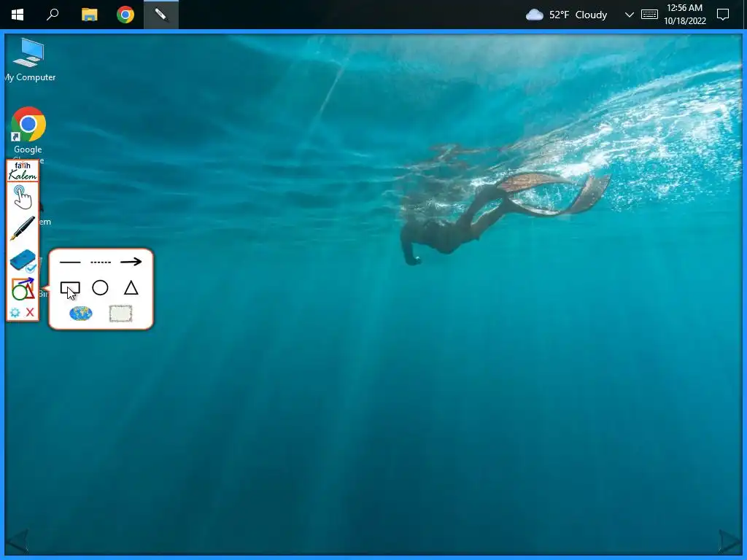The height and width of the screenshot is (560, 747).
Task: Open the 52°F Cloudy weather widget
Action: 566,15
